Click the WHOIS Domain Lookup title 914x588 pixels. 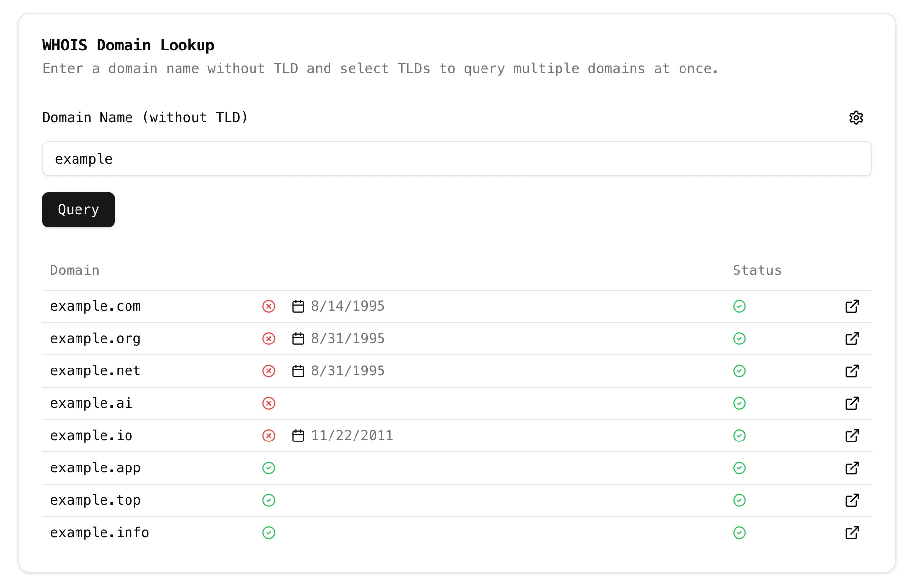pyautogui.click(x=128, y=45)
